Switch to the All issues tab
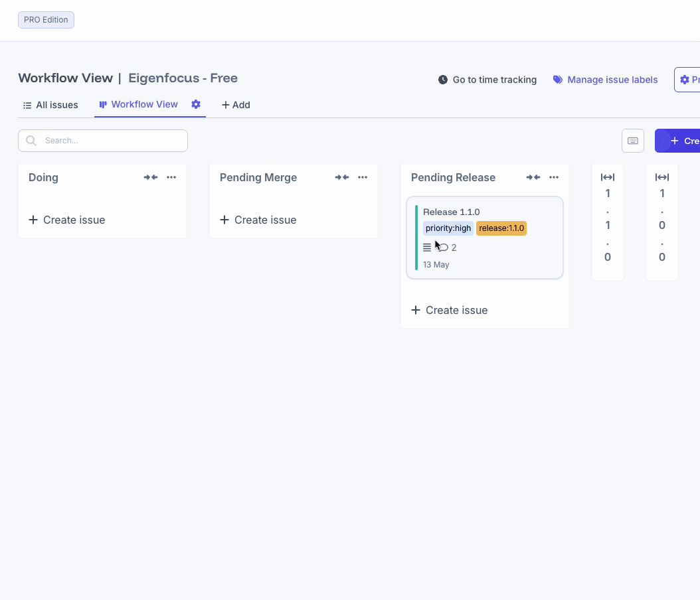 [50, 105]
